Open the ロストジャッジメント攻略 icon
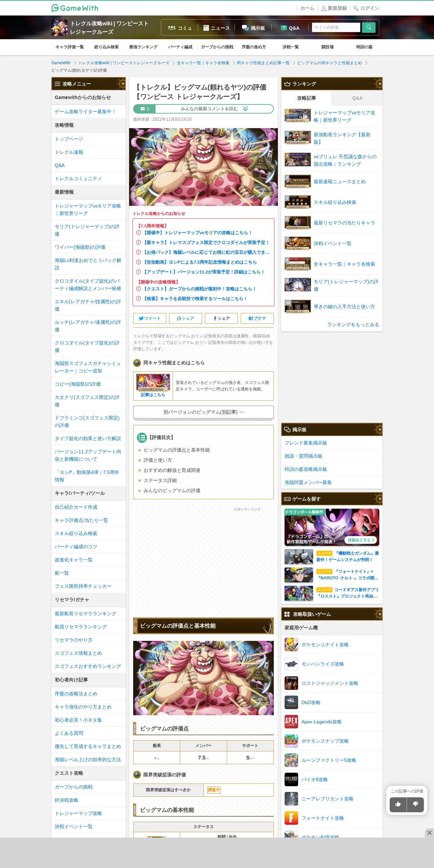 click(x=291, y=683)
